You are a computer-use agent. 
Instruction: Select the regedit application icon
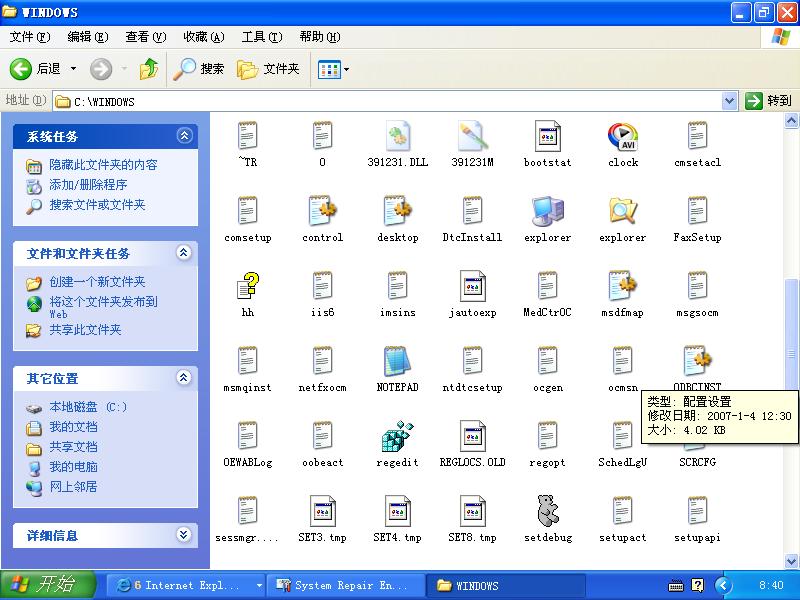tap(397, 436)
